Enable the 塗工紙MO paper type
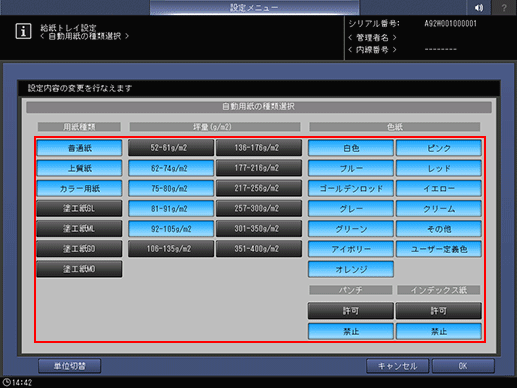The width and height of the screenshot is (517, 388). 79,269
